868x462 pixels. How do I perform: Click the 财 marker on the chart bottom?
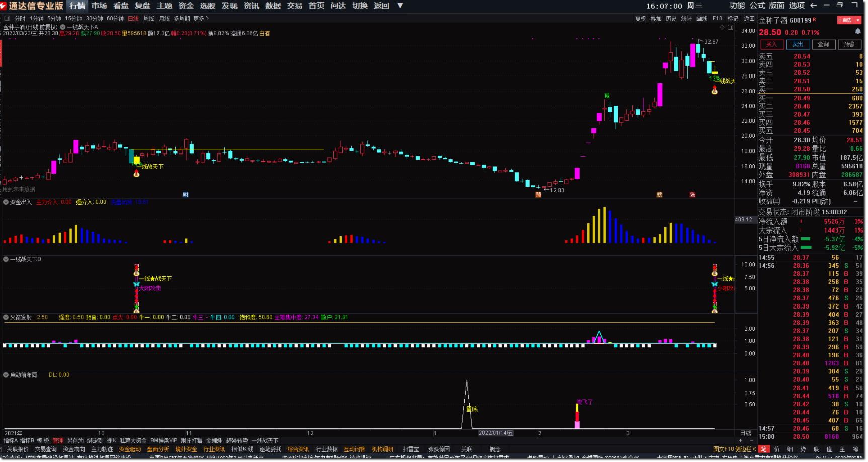(x=186, y=195)
